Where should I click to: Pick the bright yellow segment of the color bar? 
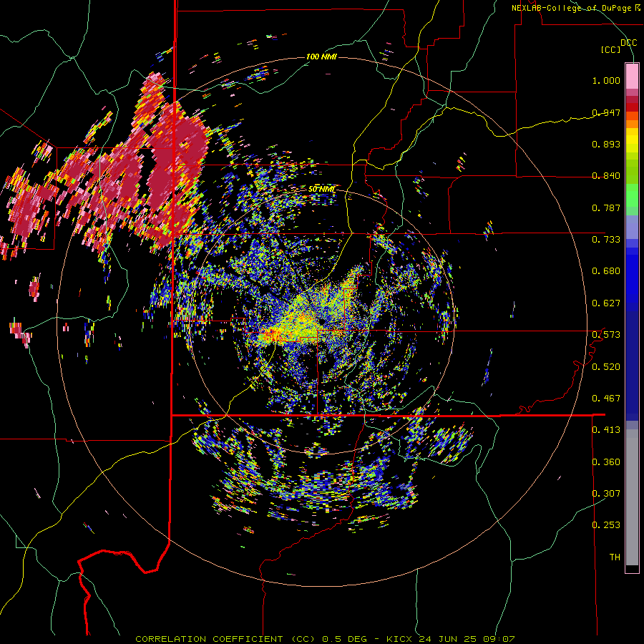632,140
